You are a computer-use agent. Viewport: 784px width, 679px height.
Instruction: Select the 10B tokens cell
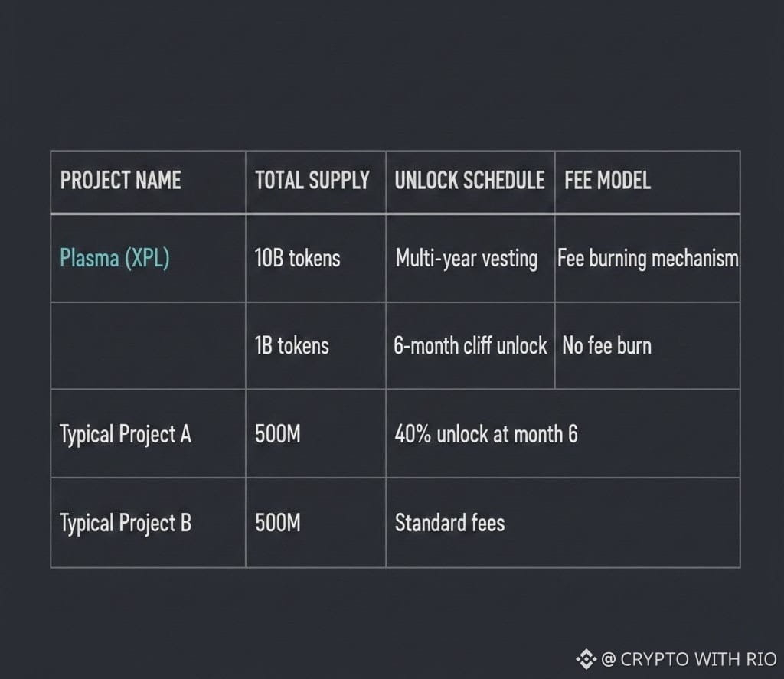(297, 258)
